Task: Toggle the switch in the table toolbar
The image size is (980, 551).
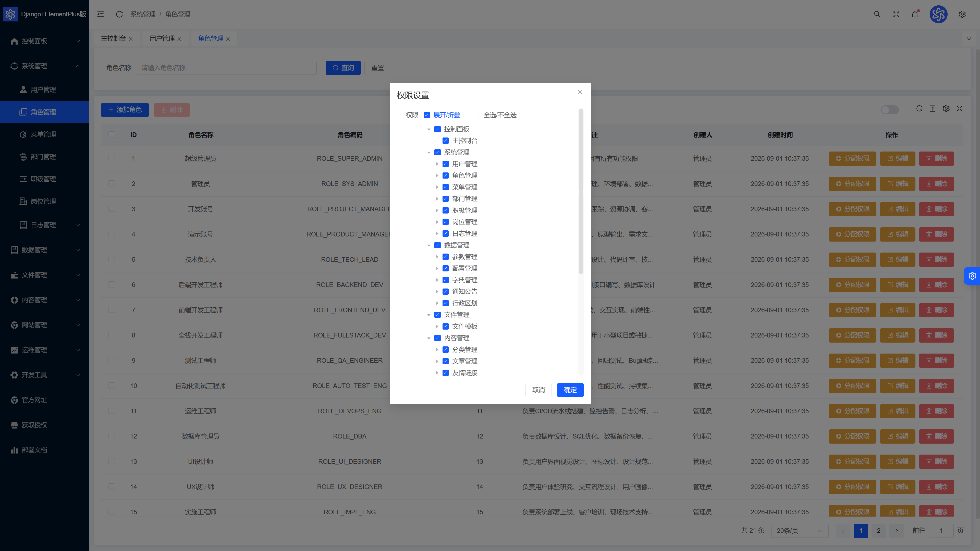Action: [889, 109]
